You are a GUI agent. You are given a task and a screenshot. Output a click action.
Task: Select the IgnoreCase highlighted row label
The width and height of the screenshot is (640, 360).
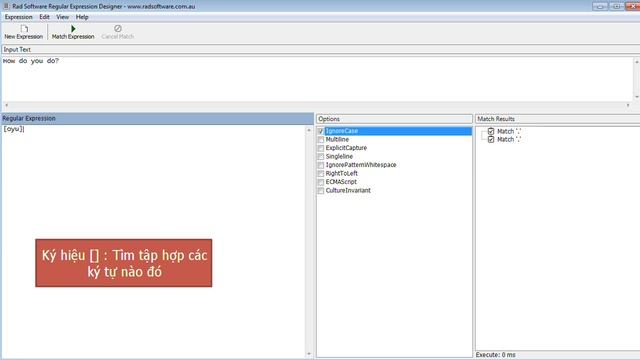342,131
